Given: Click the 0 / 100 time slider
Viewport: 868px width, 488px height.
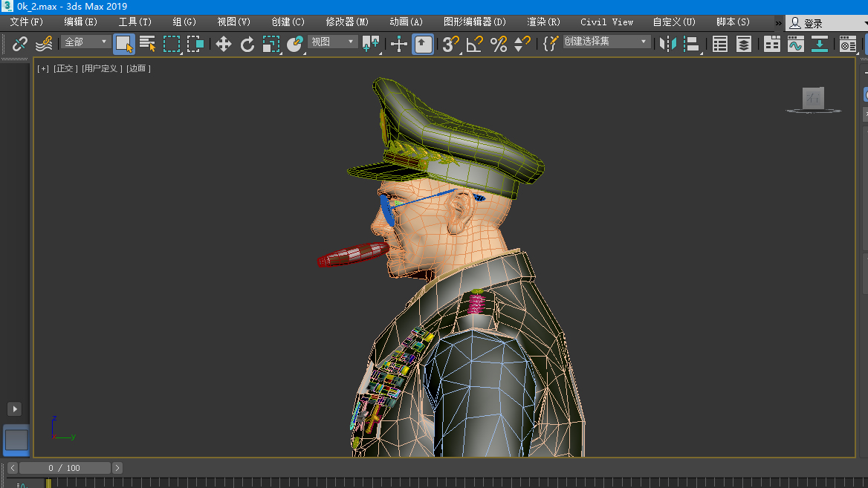Looking at the screenshot, I should pos(64,468).
